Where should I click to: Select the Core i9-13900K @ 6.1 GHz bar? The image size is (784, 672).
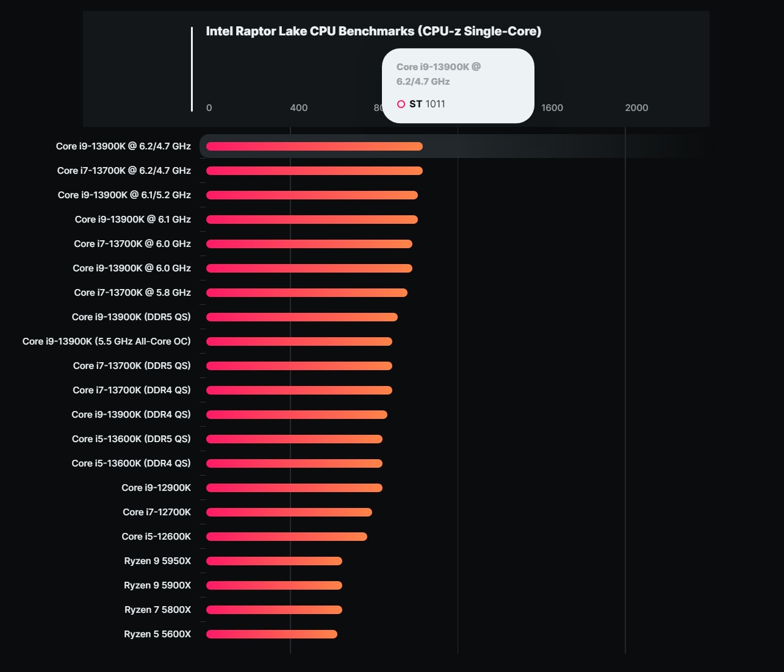pos(312,220)
